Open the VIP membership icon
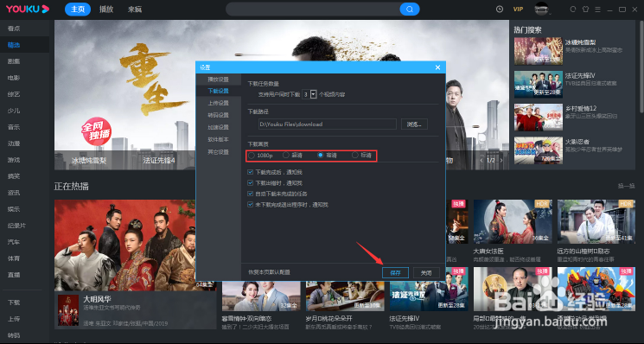This screenshot has height=344, width=644. coord(518,9)
